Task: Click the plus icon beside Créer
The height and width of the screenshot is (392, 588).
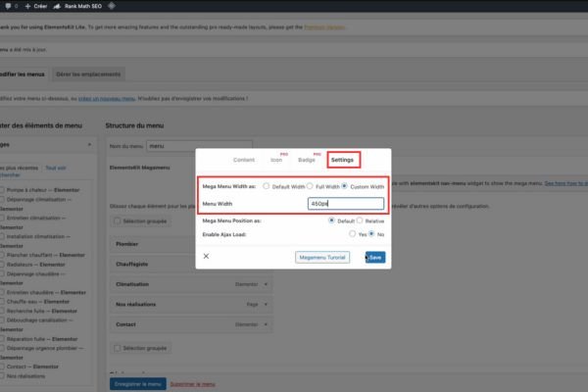Action: tap(28, 7)
